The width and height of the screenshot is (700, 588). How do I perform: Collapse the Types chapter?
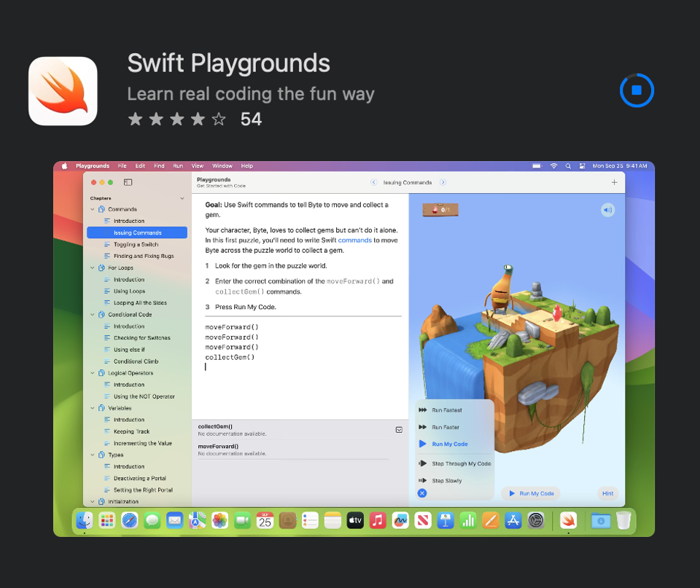(x=93, y=455)
